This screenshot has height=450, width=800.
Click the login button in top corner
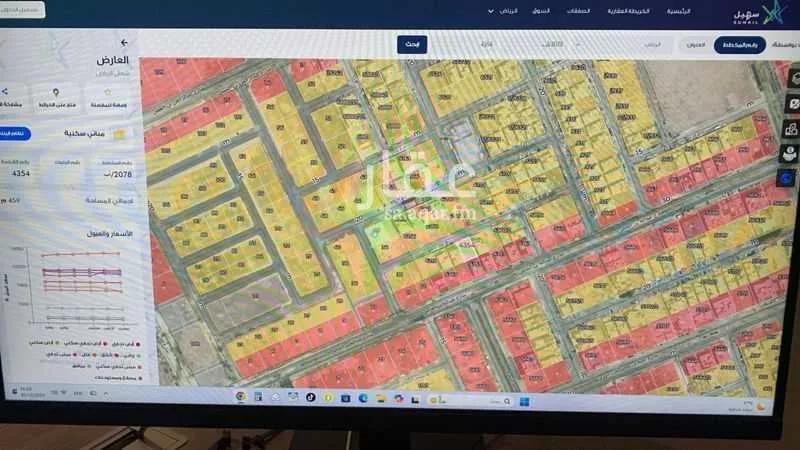point(22,10)
